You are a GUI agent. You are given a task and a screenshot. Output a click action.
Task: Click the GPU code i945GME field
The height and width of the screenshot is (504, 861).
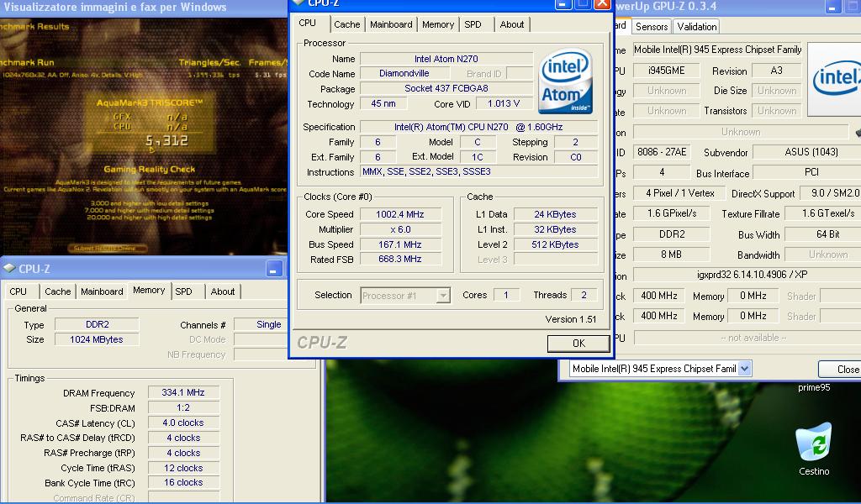[x=666, y=71]
